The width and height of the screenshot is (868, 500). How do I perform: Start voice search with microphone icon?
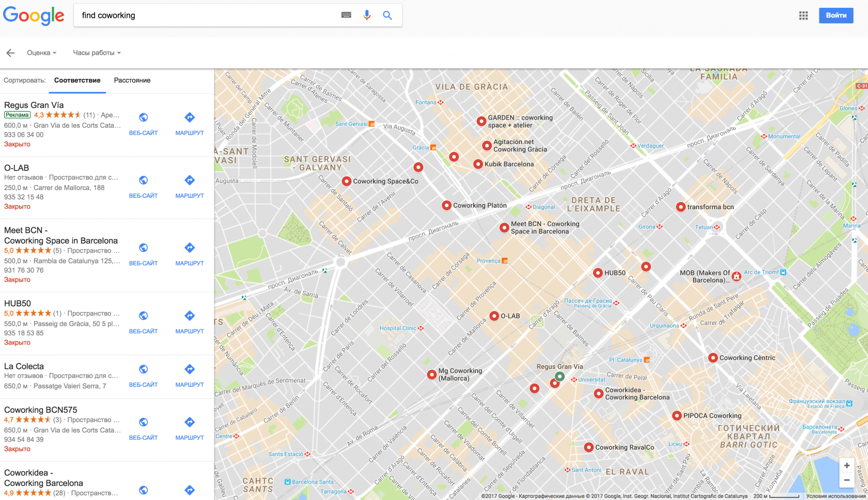pos(367,15)
